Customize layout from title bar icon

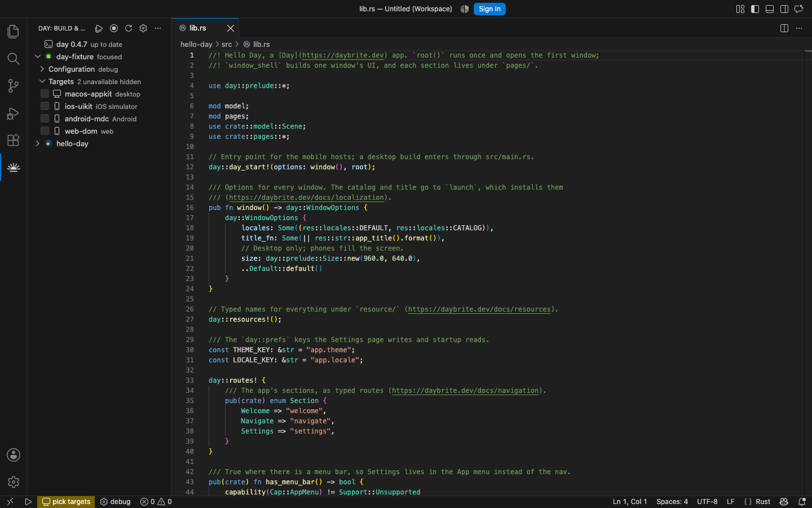click(x=740, y=9)
